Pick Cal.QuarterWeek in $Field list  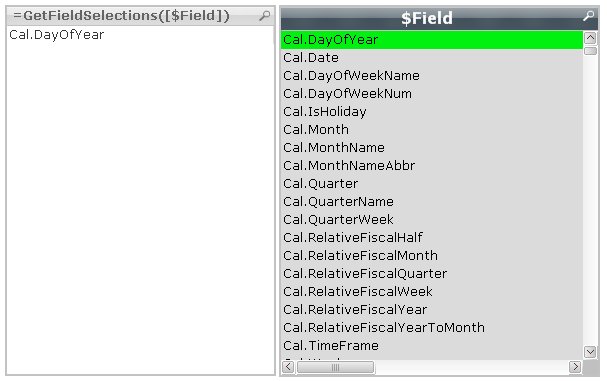(x=432, y=220)
